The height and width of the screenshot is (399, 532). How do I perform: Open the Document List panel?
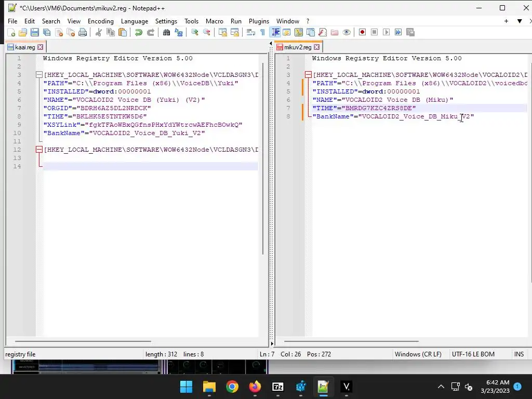click(x=311, y=32)
